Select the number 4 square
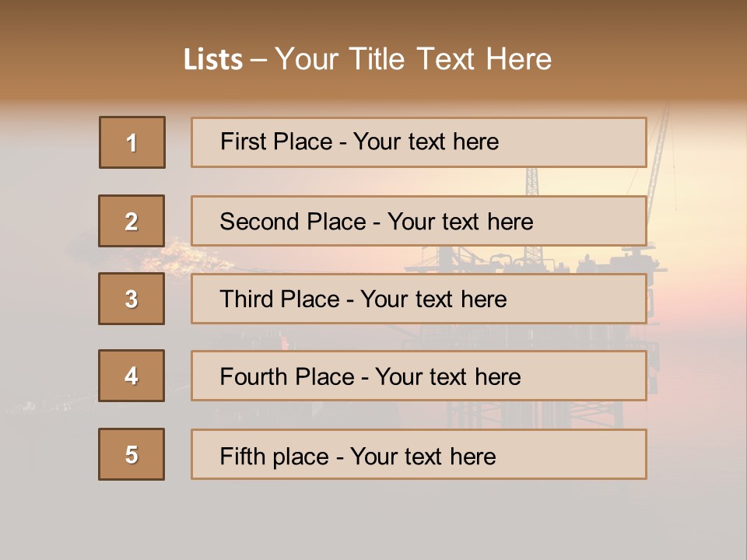Viewport: 747px width, 560px height. [x=132, y=376]
